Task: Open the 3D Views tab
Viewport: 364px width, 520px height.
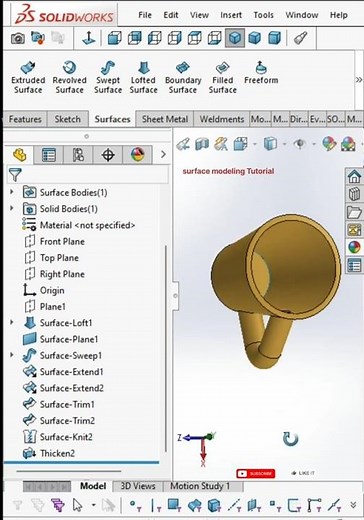Action: 138,486
